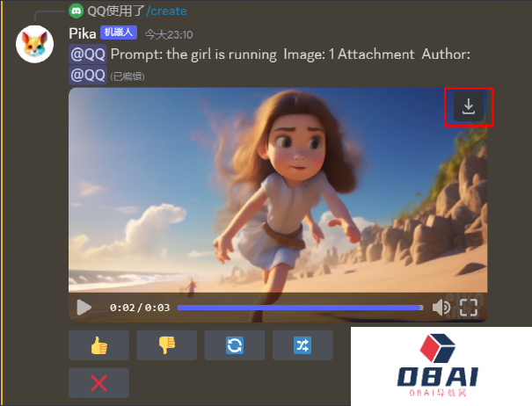The width and height of the screenshot is (532, 406).
Task: Play the girl running video
Action: coord(84,308)
